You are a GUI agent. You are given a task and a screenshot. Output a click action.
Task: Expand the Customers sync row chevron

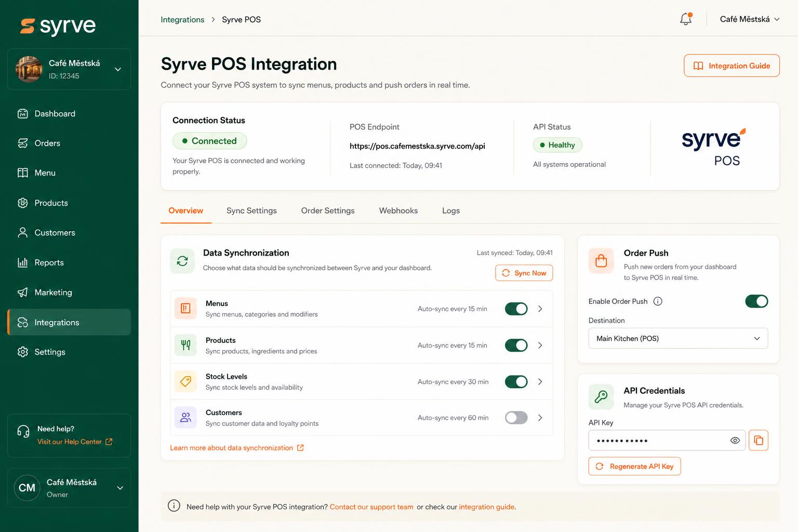coord(540,418)
